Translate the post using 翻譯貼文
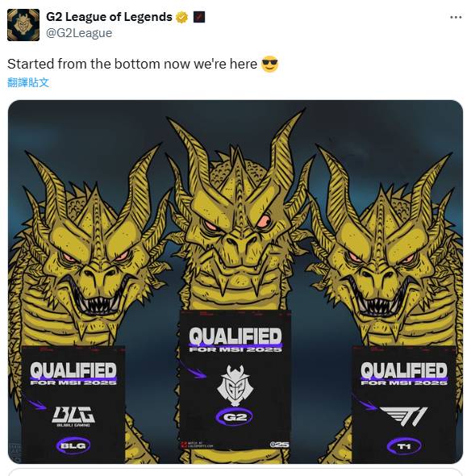The image size is (471, 476). [28, 82]
